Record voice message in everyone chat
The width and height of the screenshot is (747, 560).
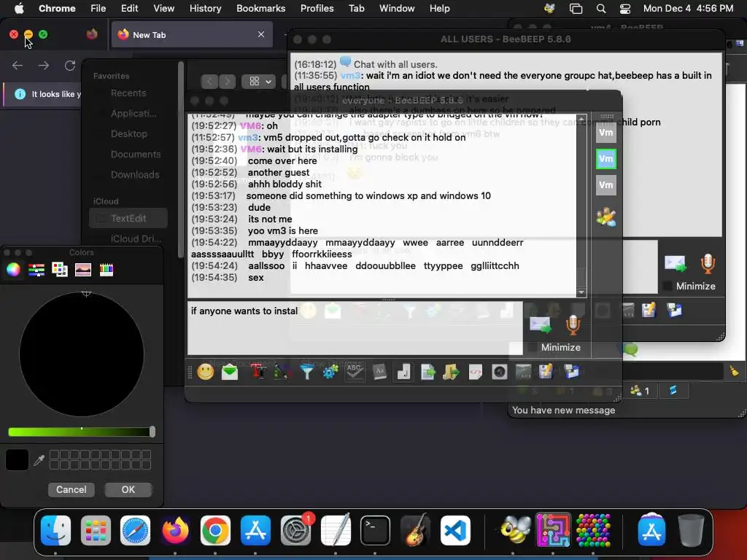(x=573, y=324)
